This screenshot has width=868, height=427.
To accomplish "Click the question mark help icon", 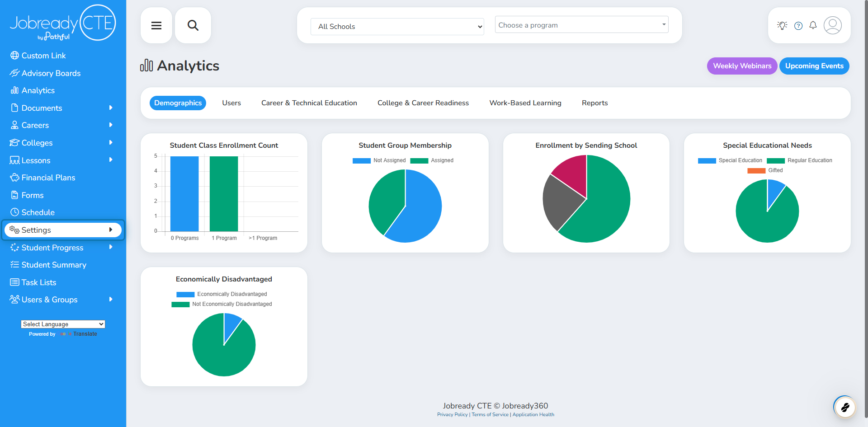I will 798,26.
